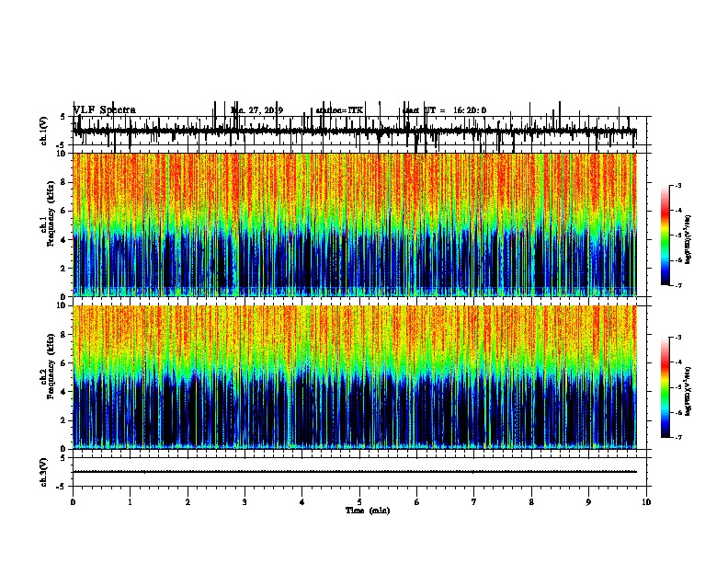
Task: Click the "8" tick on time axis
Action: pyautogui.click(x=531, y=502)
